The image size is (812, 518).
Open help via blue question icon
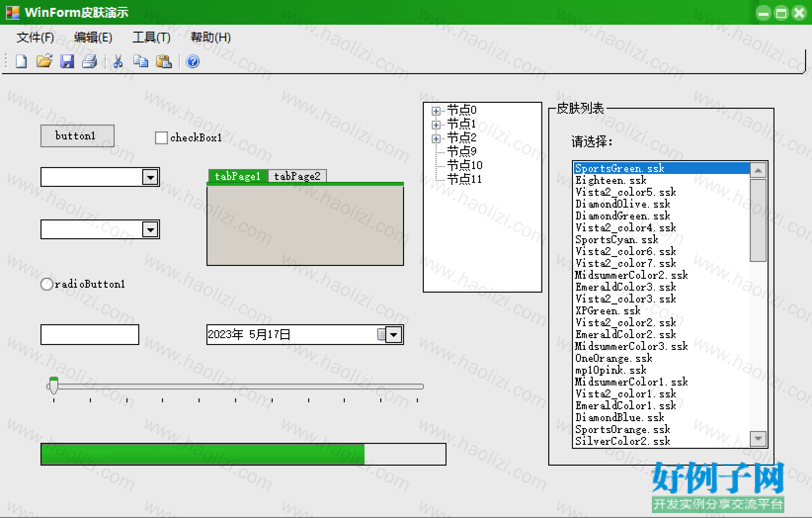tap(193, 61)
